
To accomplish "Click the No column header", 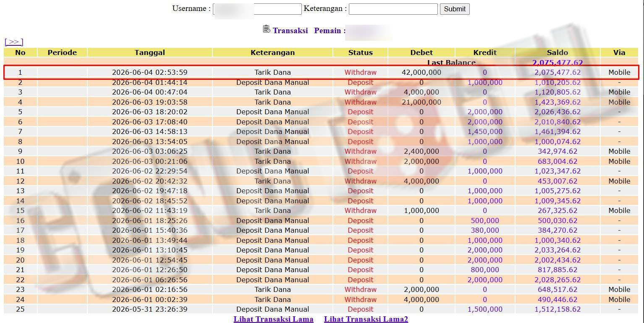I will (x=20, y=53).
